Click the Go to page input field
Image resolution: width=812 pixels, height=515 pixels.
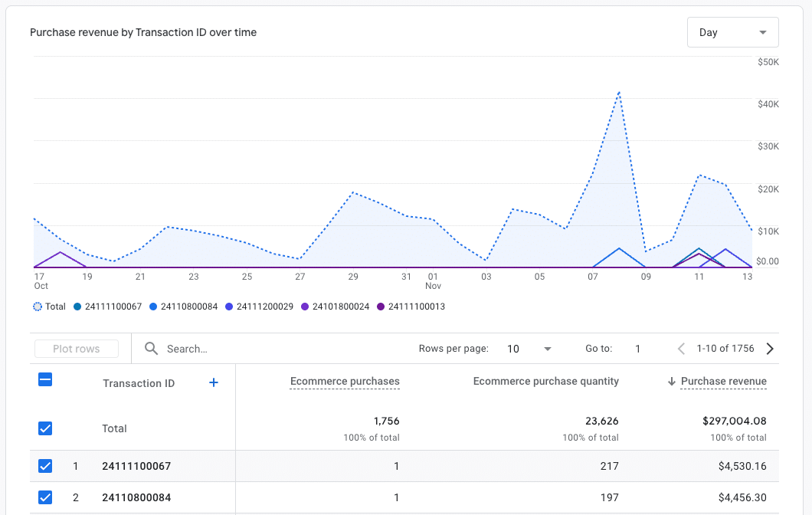coord(638,349)
